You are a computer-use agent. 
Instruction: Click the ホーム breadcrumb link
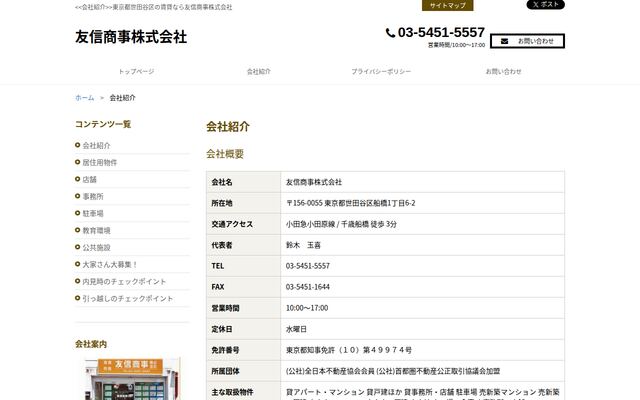click(x=84, y=98)
